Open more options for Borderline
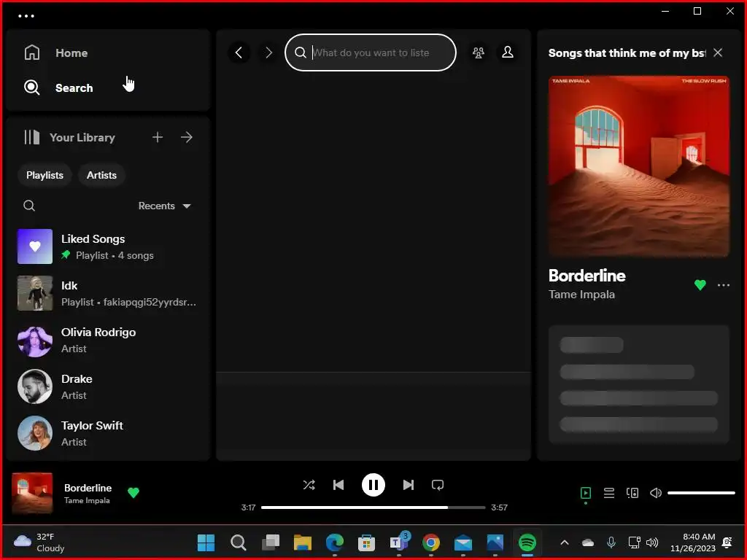 point(723,285)
